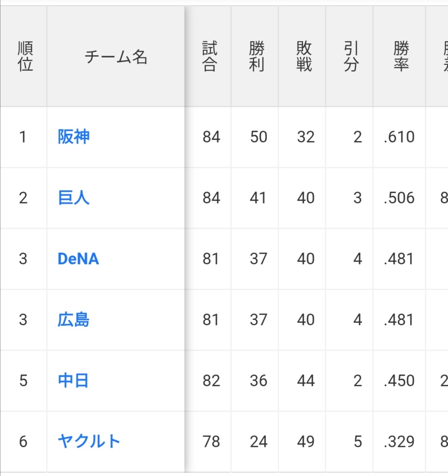Click the 引分 column header
The height and width of the screenshot is (476, 448).
[351, 57]
